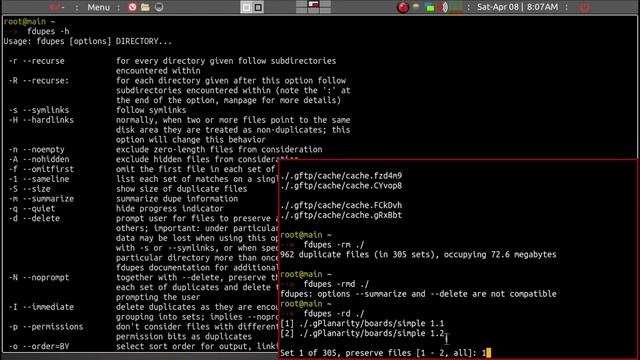The width and height of the screenshot is (640, 360).
Task: Click './.gftp/cache/cache.fzd4m9' in front terminal
Action: [x=341, y=176]
